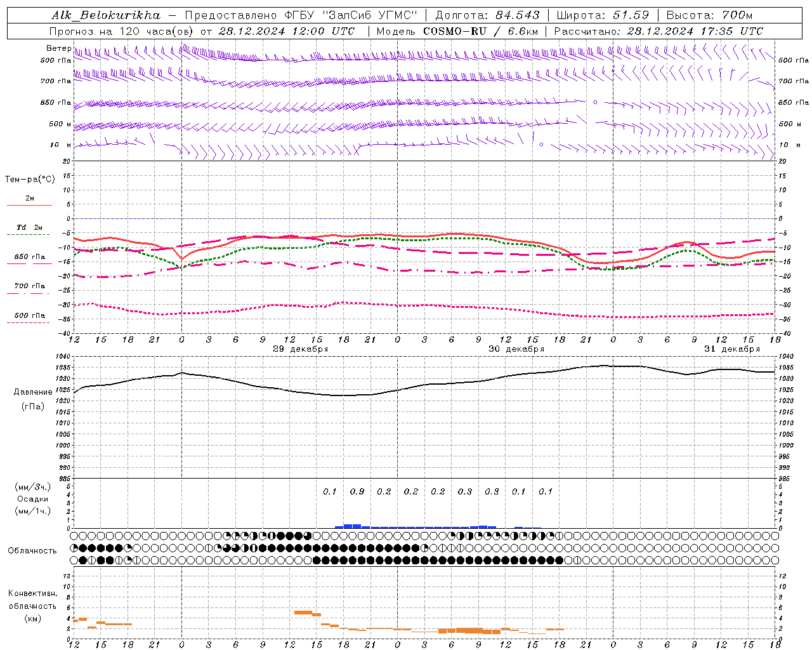Click the Давление pressure panel label
Image resolution: width=812 pixels, height=650 pixels.
pyautogui.click(x=33, y=392)
